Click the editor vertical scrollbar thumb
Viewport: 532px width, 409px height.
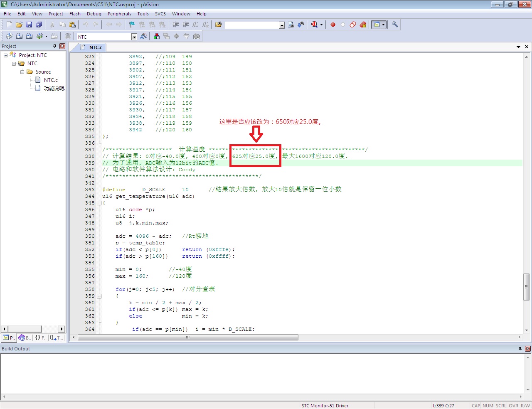(x=526, y=287)
